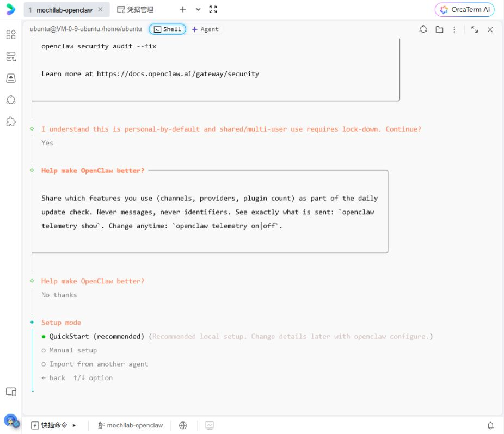Click the 'Setup mode' prompt heading
The height and width of the screenshot is (434, 504).
point(61,323)
